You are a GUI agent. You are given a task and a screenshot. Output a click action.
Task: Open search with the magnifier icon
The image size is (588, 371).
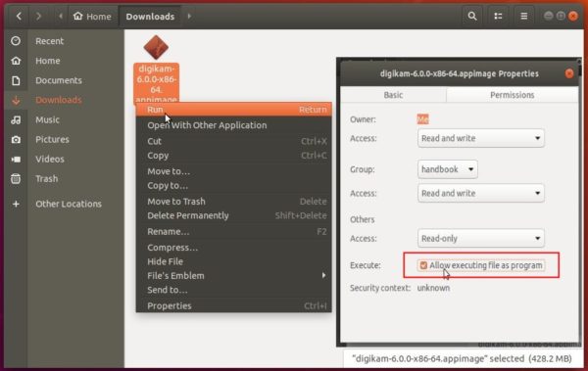coord(472,16)
